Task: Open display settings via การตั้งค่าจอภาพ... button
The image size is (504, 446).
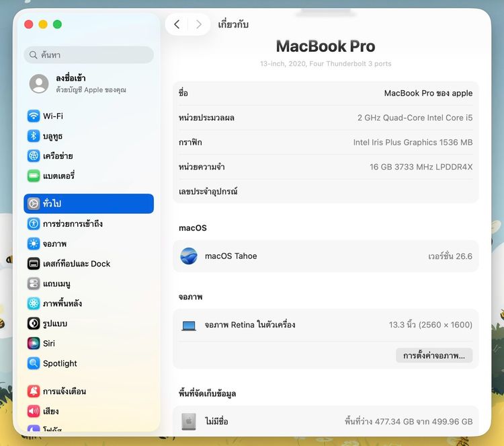Action: pos(434,356)
